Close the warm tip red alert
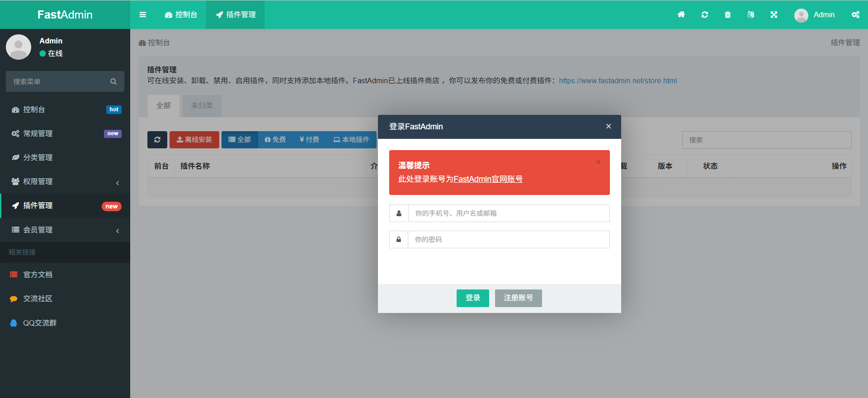 (598, 162)
